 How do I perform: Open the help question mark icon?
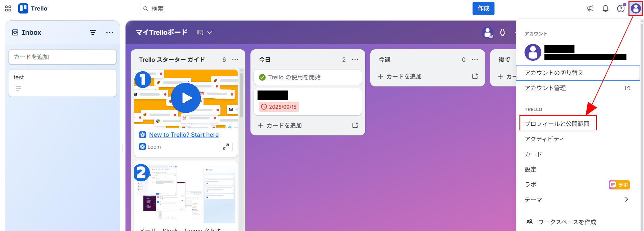(x=621, y=8)
